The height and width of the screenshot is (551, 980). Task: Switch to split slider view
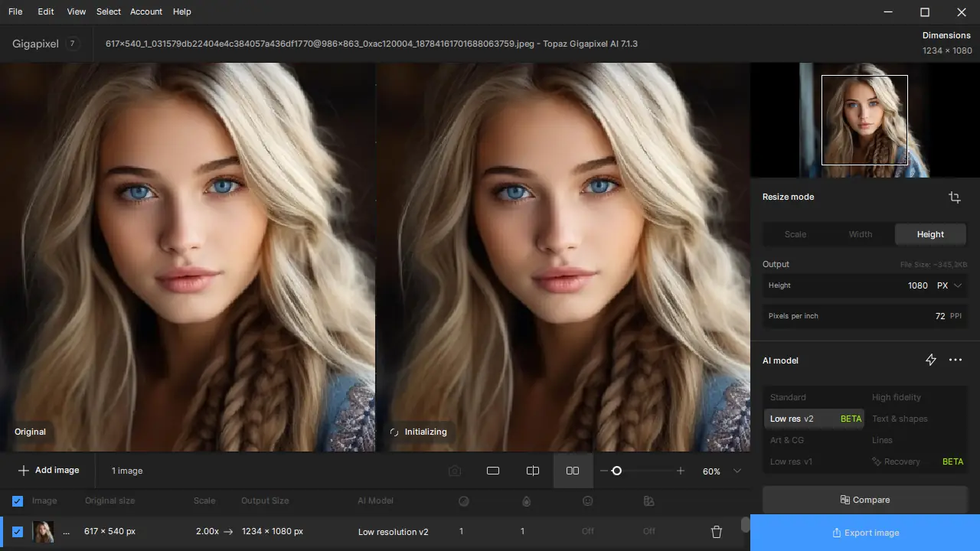[533, 471]
